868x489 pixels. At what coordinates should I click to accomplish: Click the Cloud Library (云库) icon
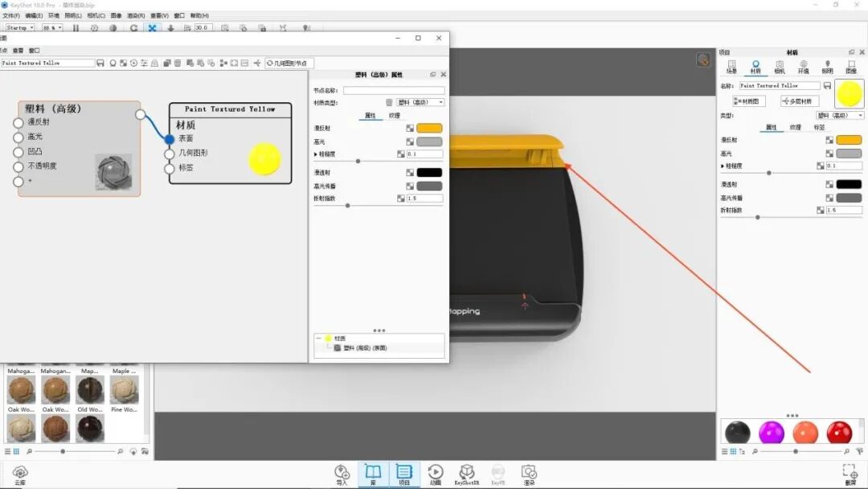pyautogui.click(x=19, y=473)
